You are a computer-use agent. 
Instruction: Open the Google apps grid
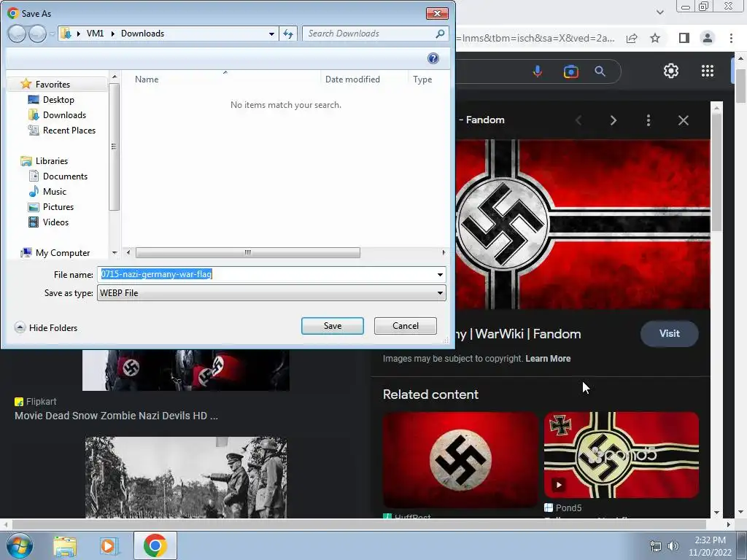708,71
